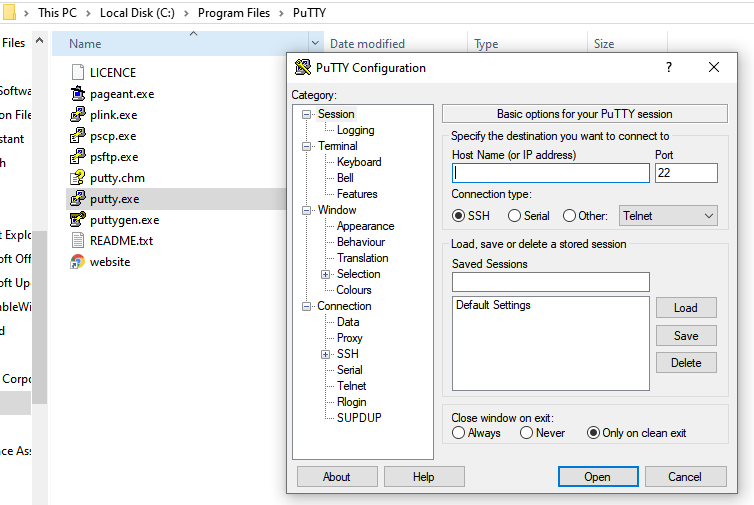This screenshot has width=754, height=505.
Task: Click the question mark help icon in PuTTY dialog
Action: [668, 67]
